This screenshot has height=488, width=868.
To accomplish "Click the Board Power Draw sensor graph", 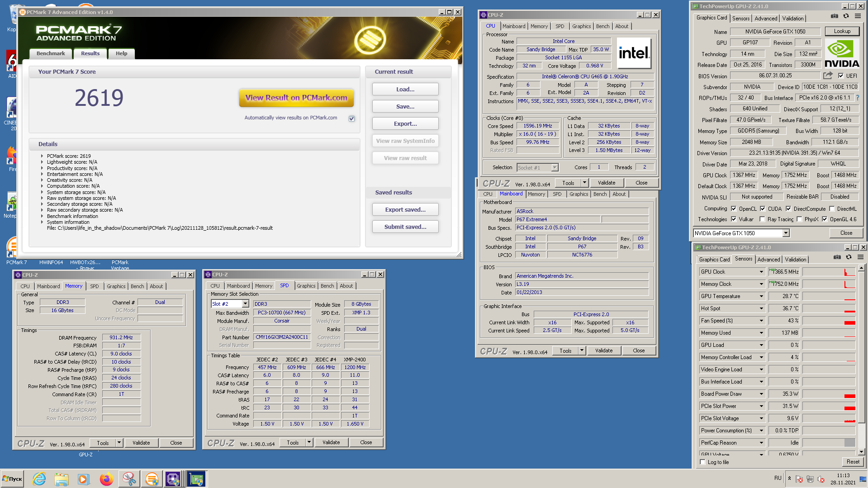I will tap(829, 394).
